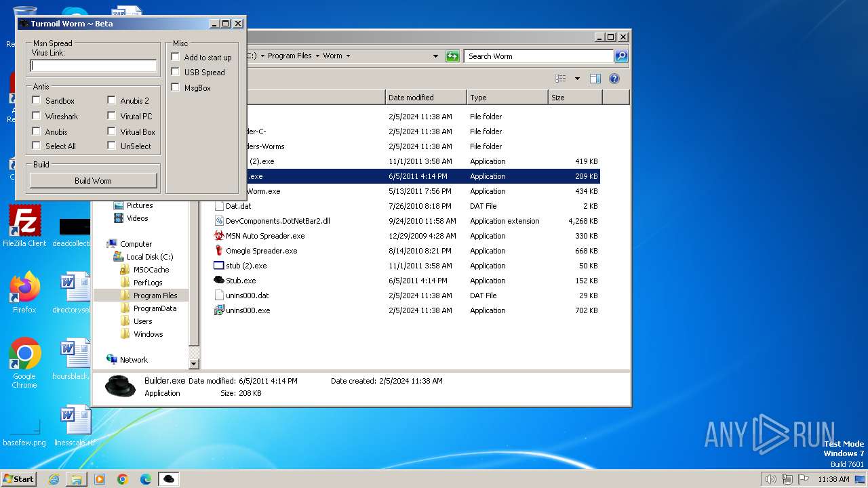The height and width of the screenshot is (488, 868).
Task: Check the Select All box
Action: 37,146
